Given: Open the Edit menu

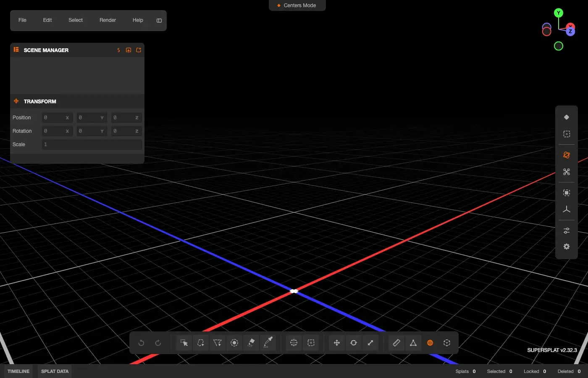Looking at the screenshot, I should click(x=47, y=20).
